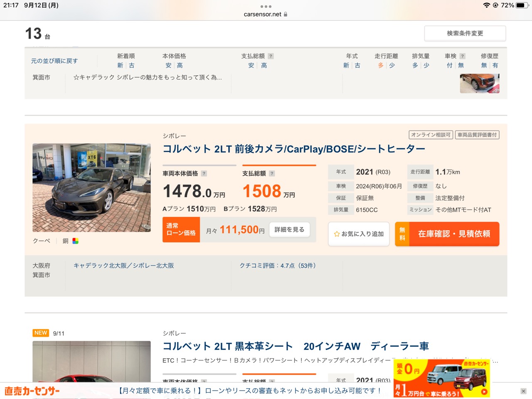
Task: Click 月々定額で車に乗れる banner link
Action: coord(250,391)
